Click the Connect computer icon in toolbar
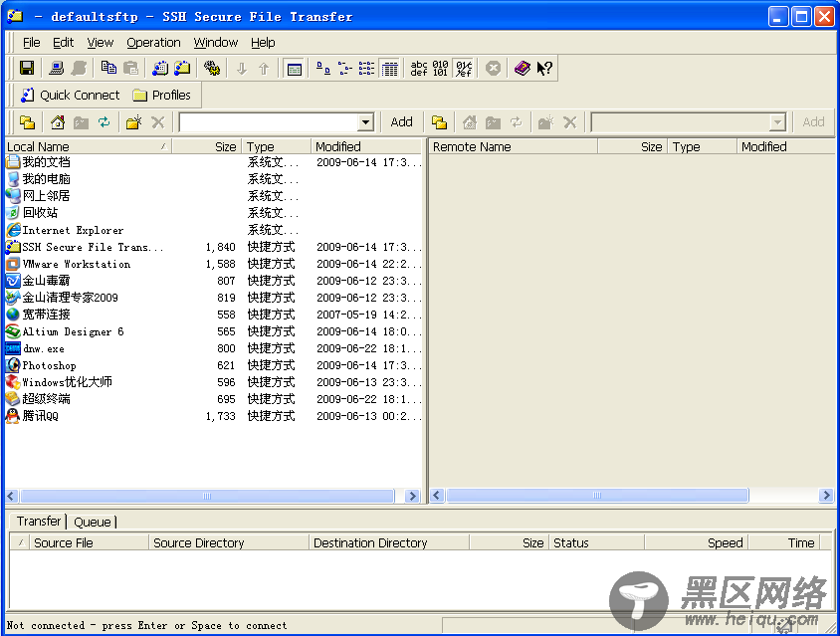 (x=57, y=68)
